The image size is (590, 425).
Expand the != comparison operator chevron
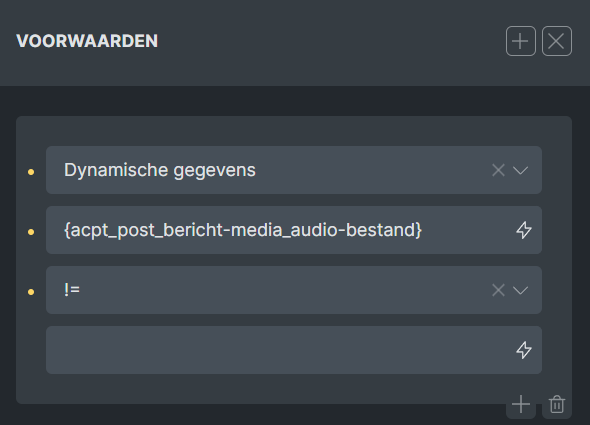tap(520, 290)
